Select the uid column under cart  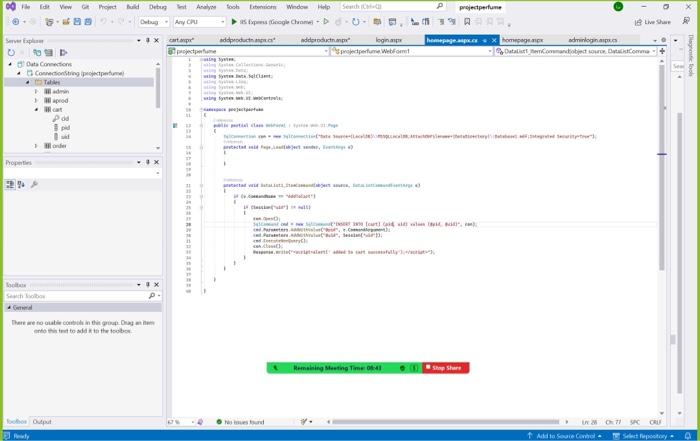pos(65,137)
